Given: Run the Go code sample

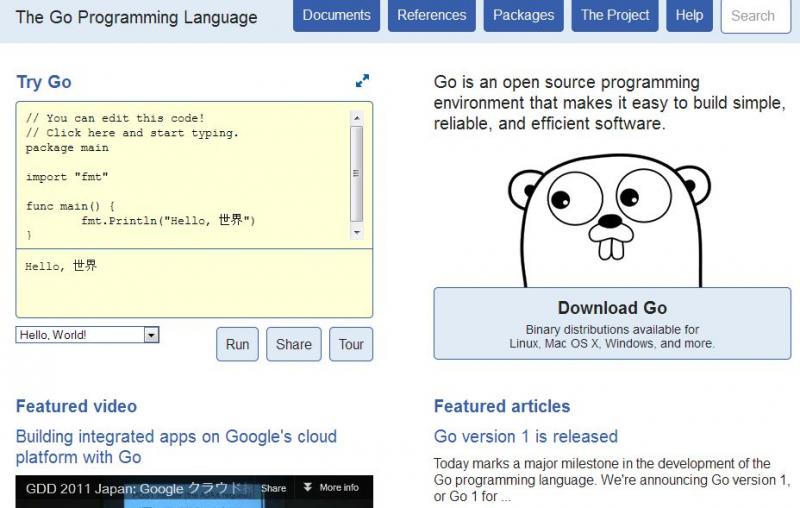Looking at the screenshot, I should tap(237, 344).
